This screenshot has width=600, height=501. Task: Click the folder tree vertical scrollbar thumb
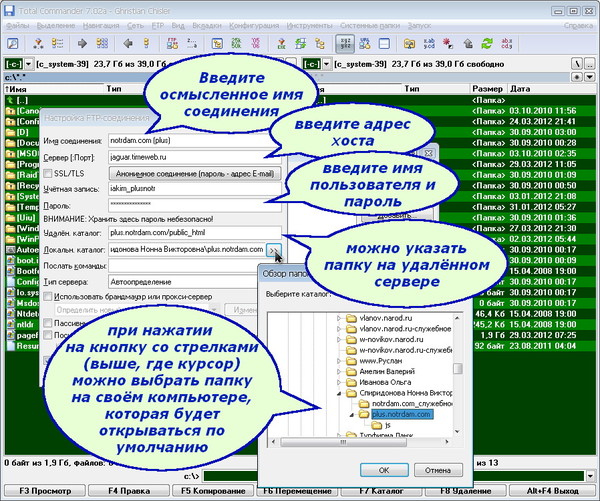point(457,369)
